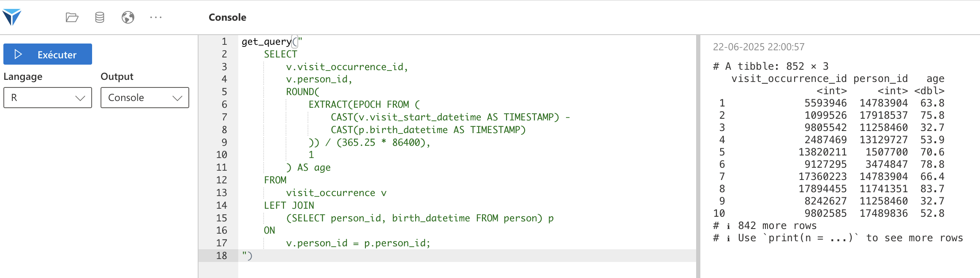Click the '842 more rows' output line
This screenshot has height=278, width=980.
[777, 226]
